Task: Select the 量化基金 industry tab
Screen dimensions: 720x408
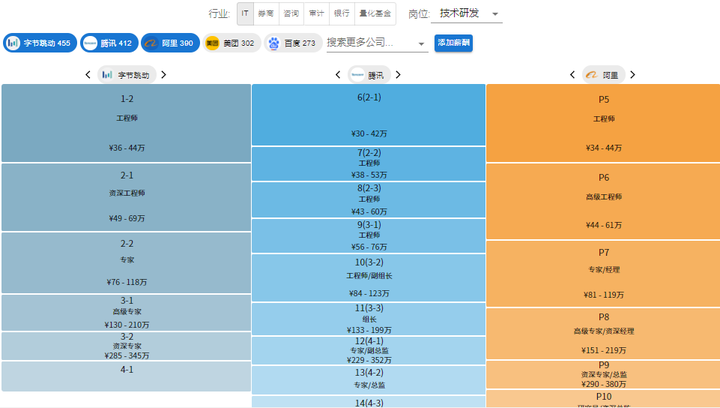Action: pos(375,14)
